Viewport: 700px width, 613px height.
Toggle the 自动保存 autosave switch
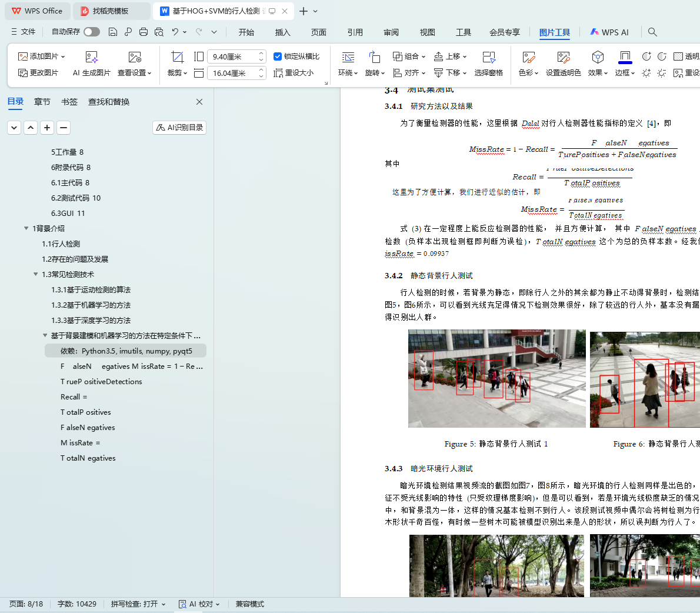click(x=91, y=32)
